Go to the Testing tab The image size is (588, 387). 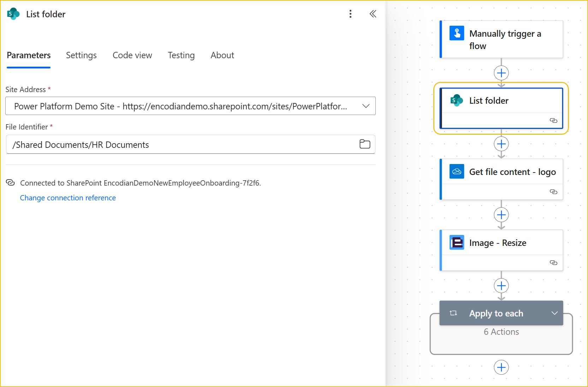click(x=181, y=55)
